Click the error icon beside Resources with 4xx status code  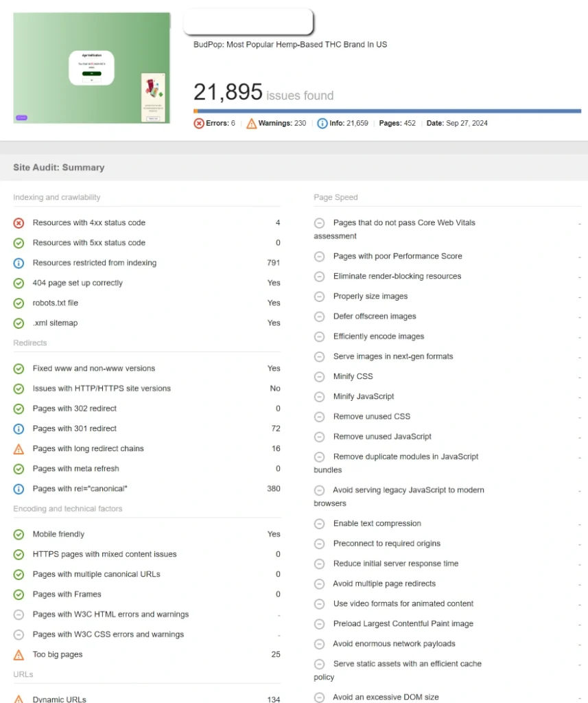point(19,222)
